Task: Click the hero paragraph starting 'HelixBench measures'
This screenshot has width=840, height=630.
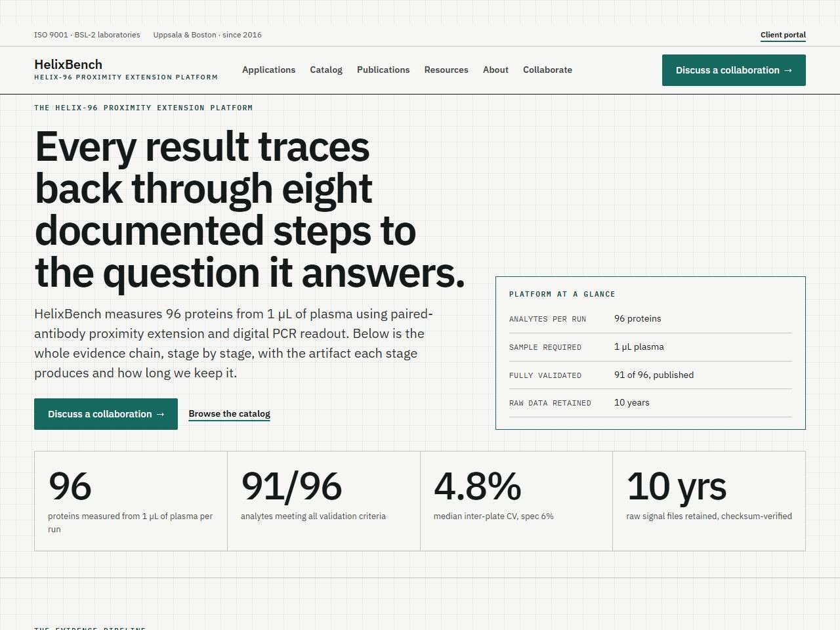Action: point(234,343)
